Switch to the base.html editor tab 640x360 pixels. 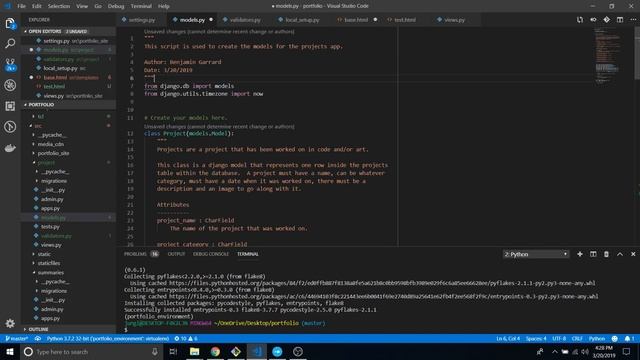pos(355,20)
